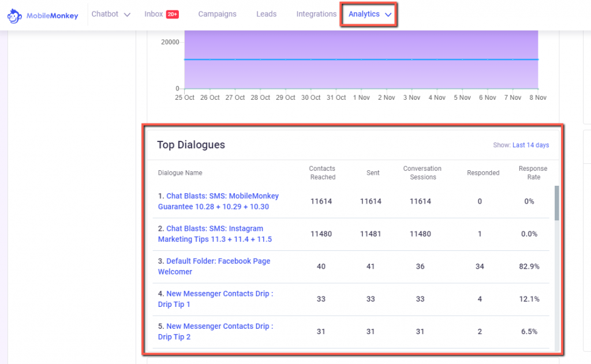
Task: Switch to the Leads tab
Action: click(x=266, y=14)
